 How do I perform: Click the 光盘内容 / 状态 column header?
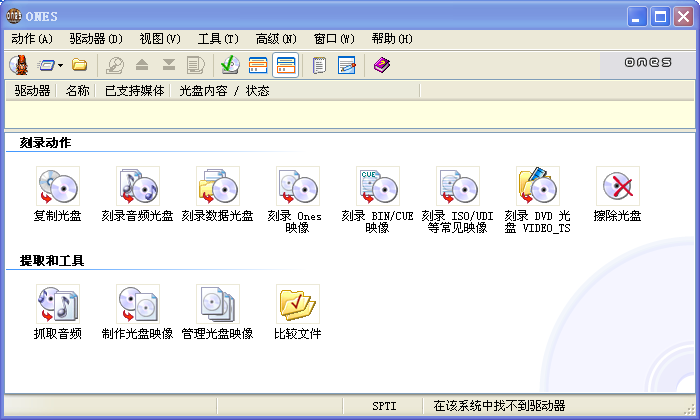pos(224,91)
